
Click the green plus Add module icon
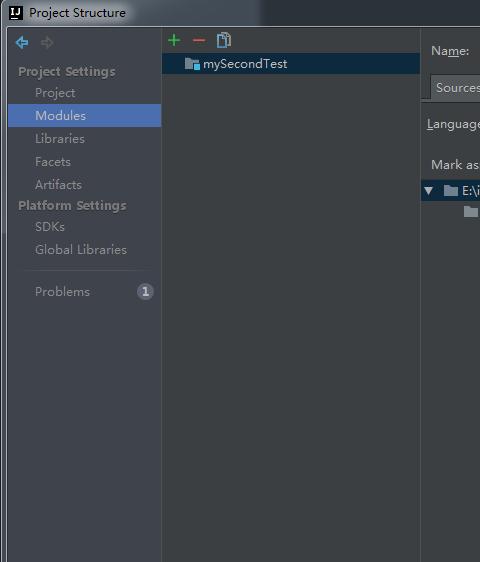click(x=174, y=40)
